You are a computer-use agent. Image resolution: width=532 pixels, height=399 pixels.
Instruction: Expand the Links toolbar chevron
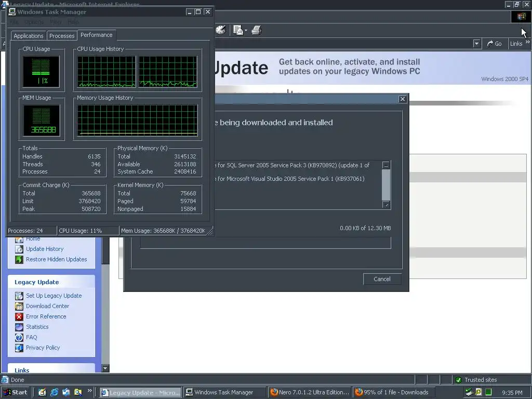coord(528,42)
